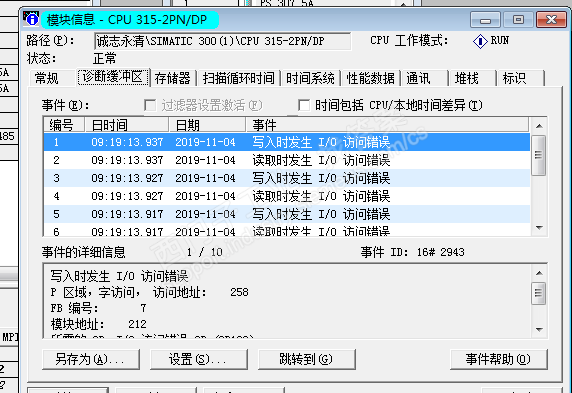This screenshot has height=393, width=572.
Task: Click event details scrollbar down arrow
Action: [x=540, y=330]
